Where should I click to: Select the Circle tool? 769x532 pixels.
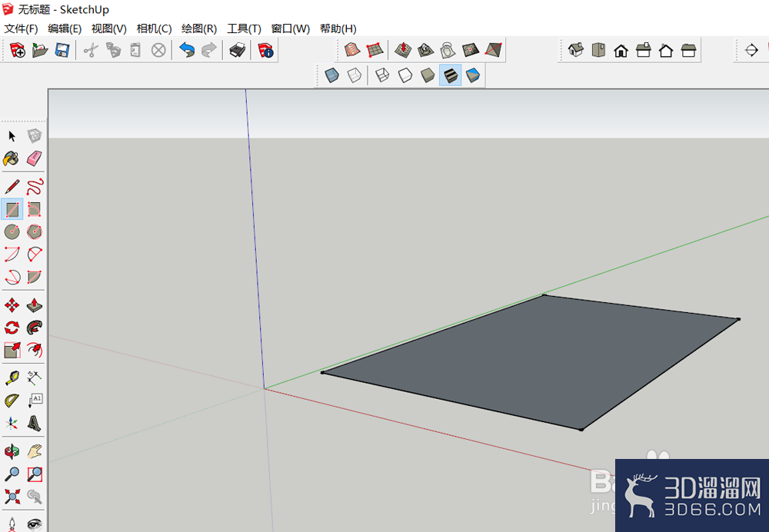12,231
